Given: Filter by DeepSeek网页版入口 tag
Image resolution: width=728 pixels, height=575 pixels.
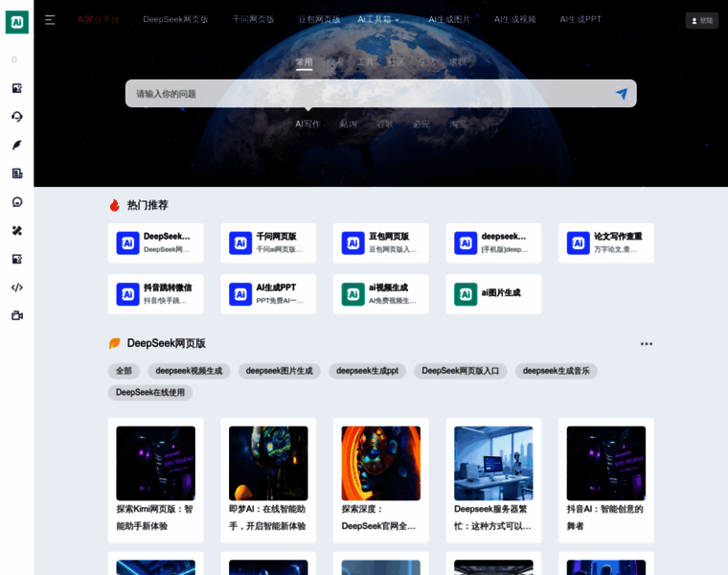Looking at the screenshot, I should [460, 371].
